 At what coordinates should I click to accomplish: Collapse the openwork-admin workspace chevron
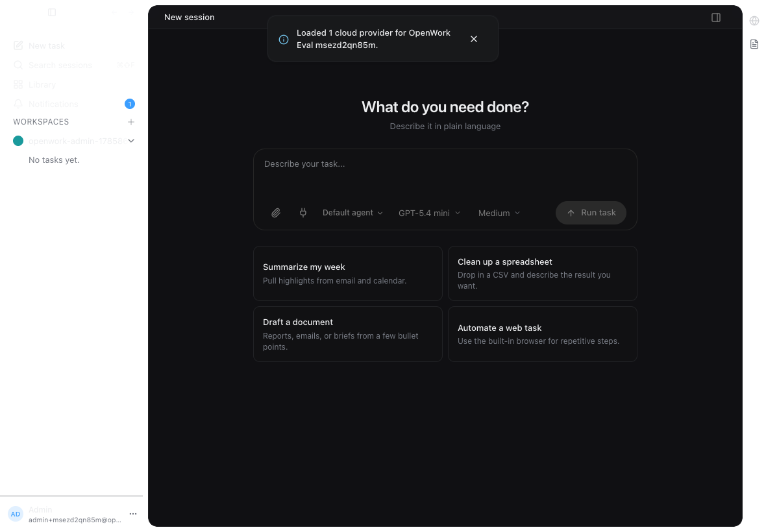[131, 141]
